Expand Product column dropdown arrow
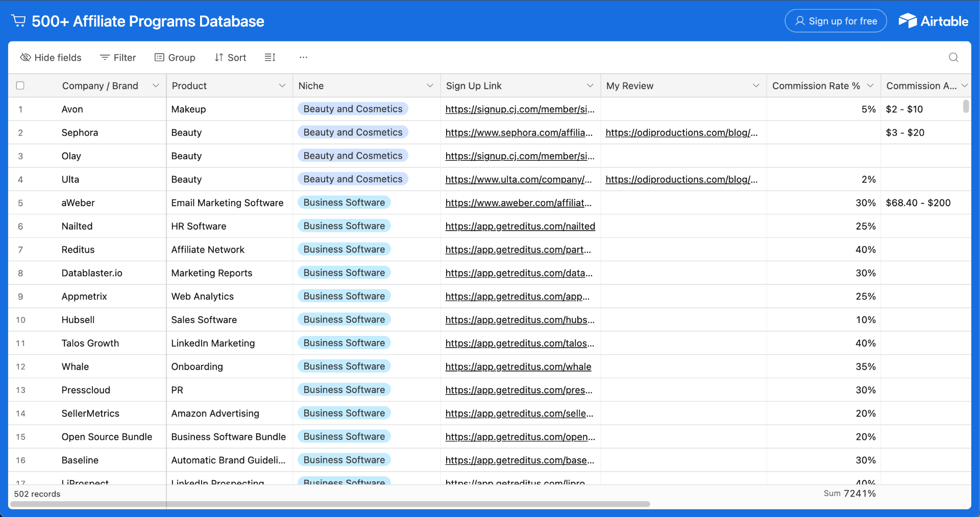 [282, 86]
